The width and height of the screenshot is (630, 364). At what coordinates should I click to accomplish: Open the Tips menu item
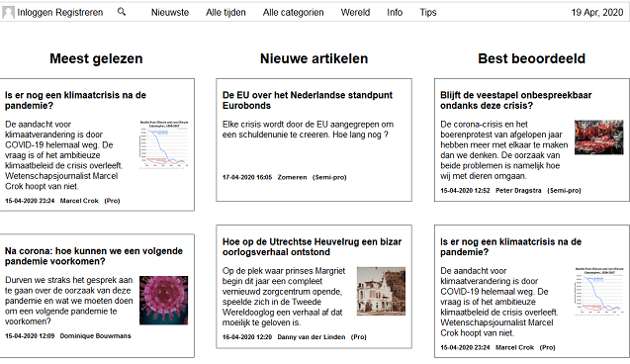(x=428, y=13)
